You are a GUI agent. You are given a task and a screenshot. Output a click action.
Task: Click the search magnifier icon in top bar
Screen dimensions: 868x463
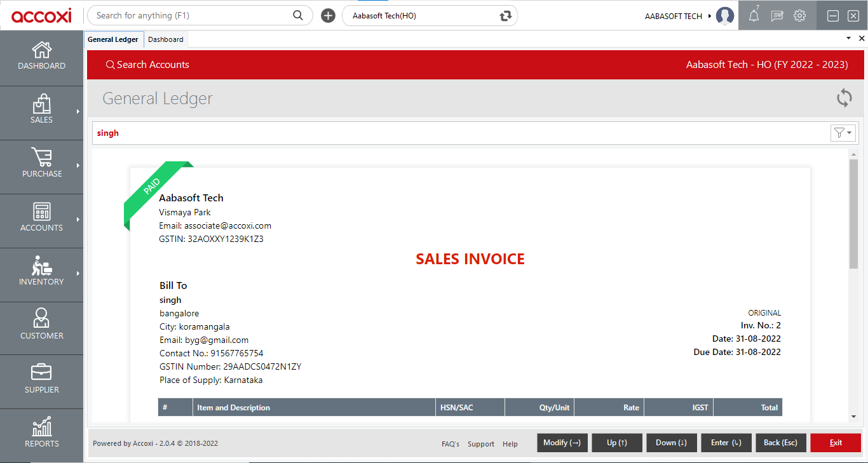pos(298,15)
